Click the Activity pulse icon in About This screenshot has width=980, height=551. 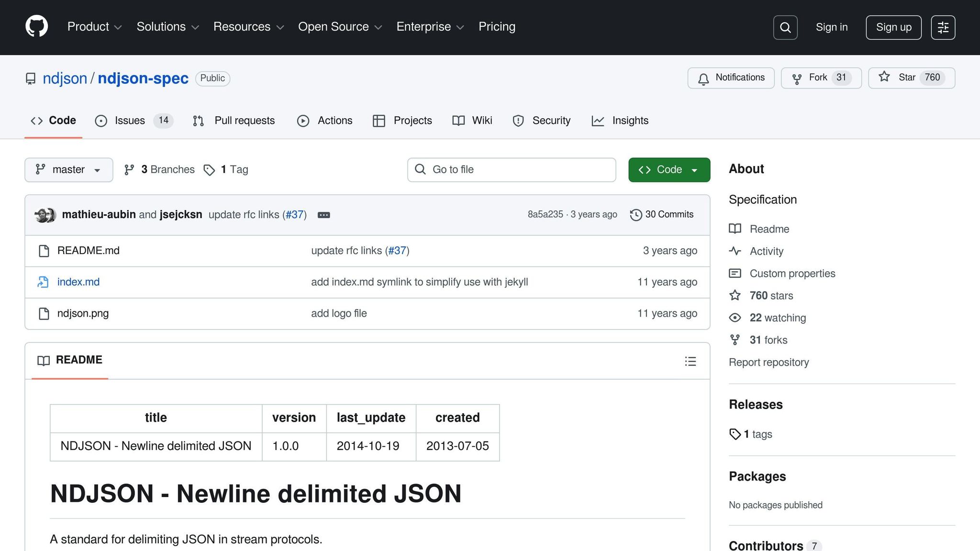coord(735,251)
